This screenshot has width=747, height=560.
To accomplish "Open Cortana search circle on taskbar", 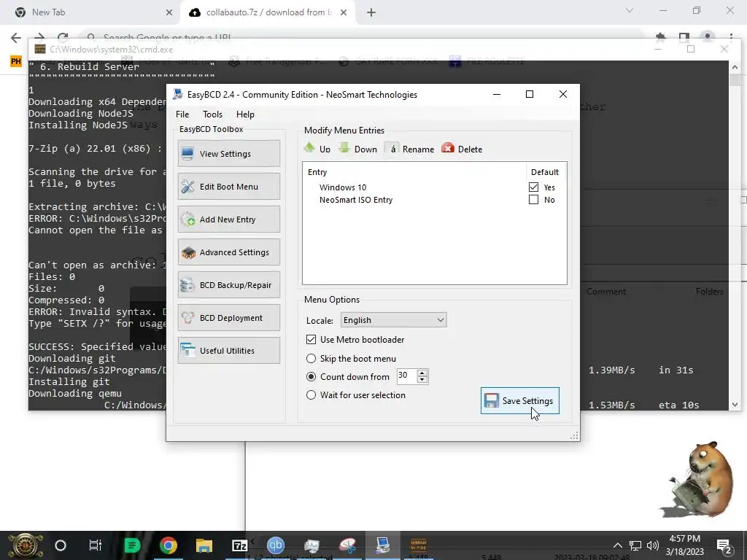I will click(x=61, y=545).
